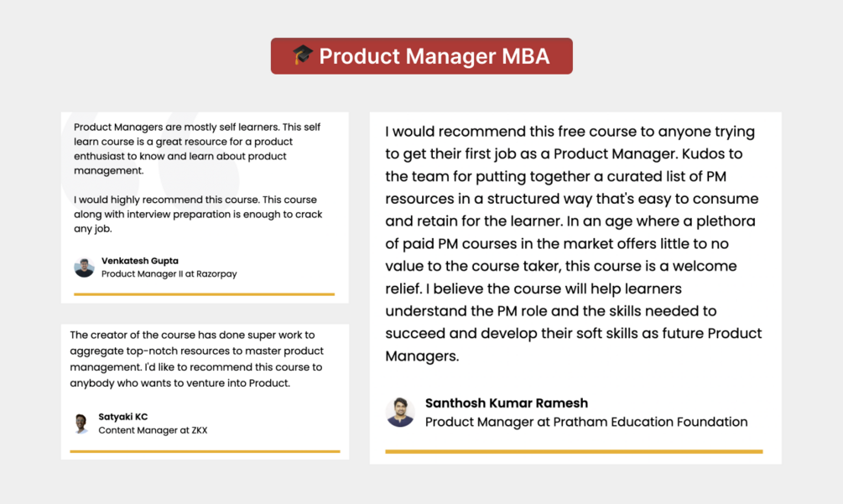Click the 'I would recommend this free course' opening line
The image size is (843, 504).
coord(570,132)
